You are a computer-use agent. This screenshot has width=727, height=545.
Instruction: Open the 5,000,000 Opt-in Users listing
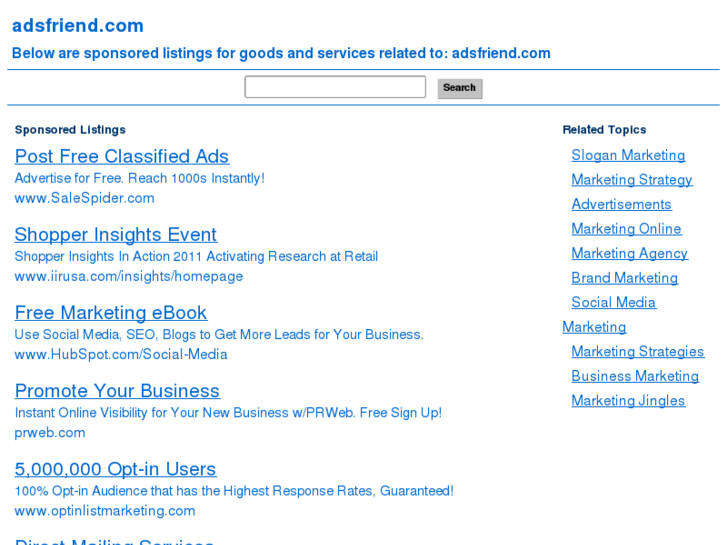point(115,468)
